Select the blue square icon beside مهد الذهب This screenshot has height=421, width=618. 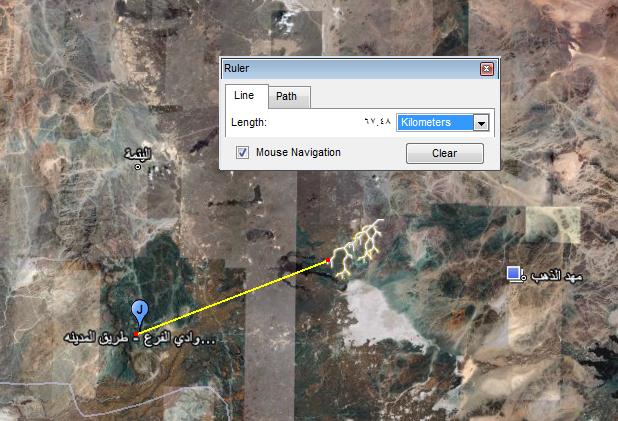pos(514,274)
